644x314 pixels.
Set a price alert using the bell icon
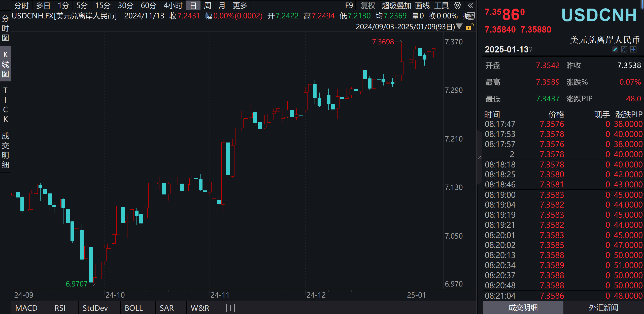(x=624, y=49)
